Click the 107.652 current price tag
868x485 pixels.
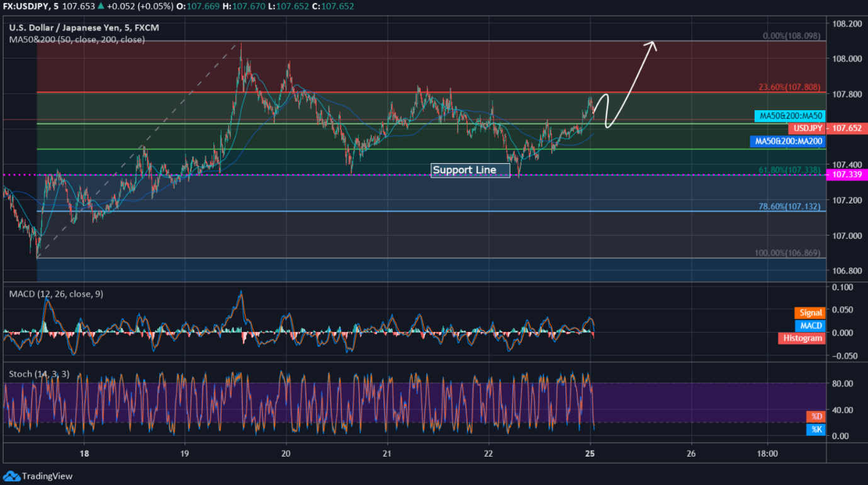(847, 128)
